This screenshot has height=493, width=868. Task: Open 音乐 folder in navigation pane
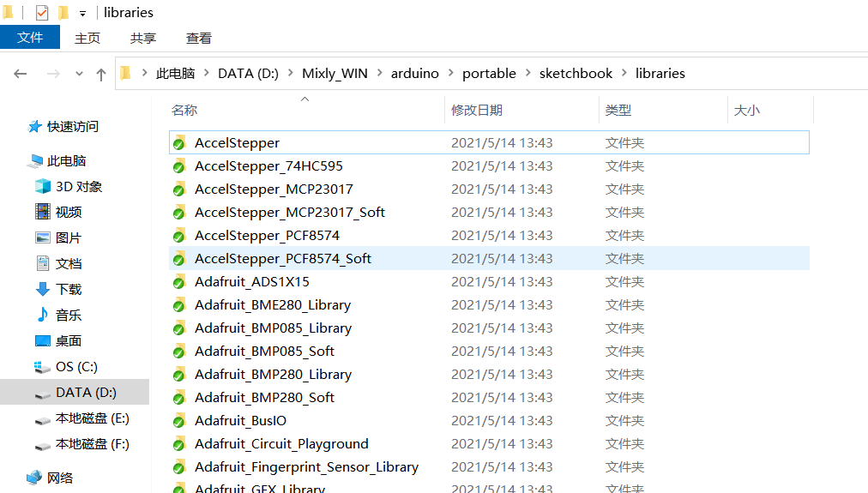point(69,316)
